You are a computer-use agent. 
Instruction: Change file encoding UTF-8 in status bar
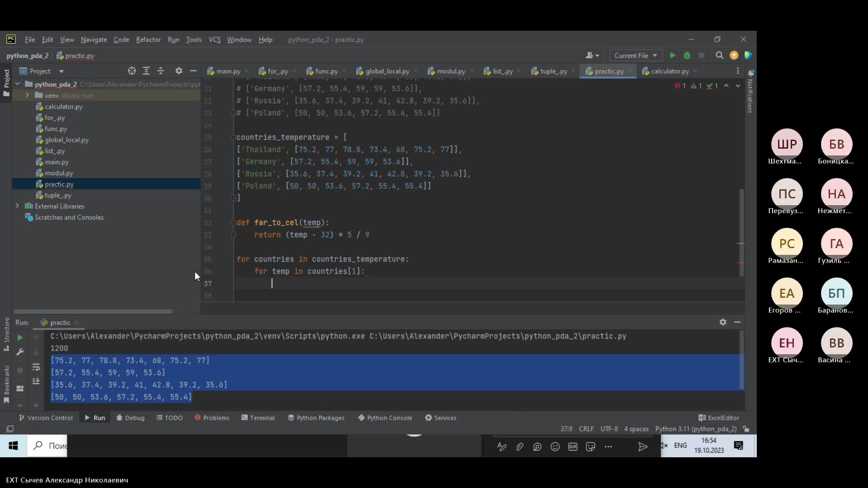click(609, 429)
